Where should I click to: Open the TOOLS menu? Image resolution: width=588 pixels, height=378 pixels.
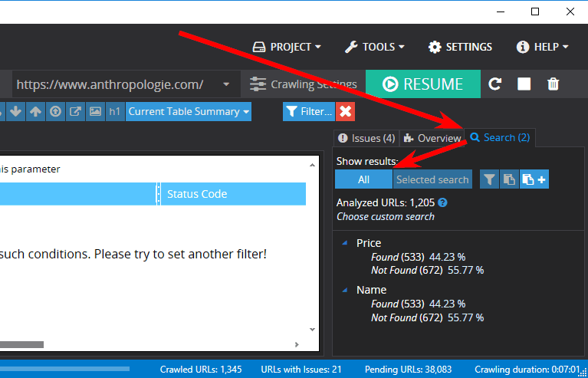coord(374,47)
